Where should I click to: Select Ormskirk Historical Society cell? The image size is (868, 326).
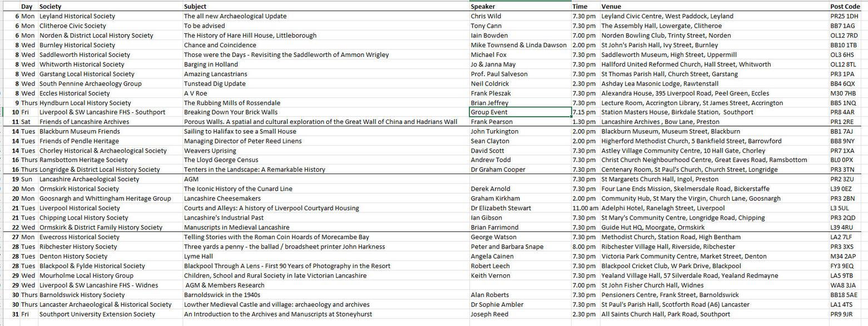pyautogui.click(x=110, y=189)
